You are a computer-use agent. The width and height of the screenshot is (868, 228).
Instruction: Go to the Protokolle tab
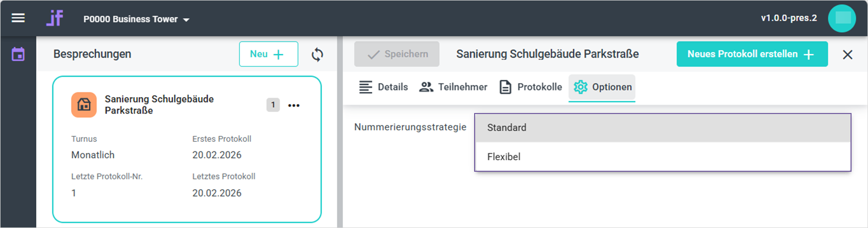click(x=531, y=87)
